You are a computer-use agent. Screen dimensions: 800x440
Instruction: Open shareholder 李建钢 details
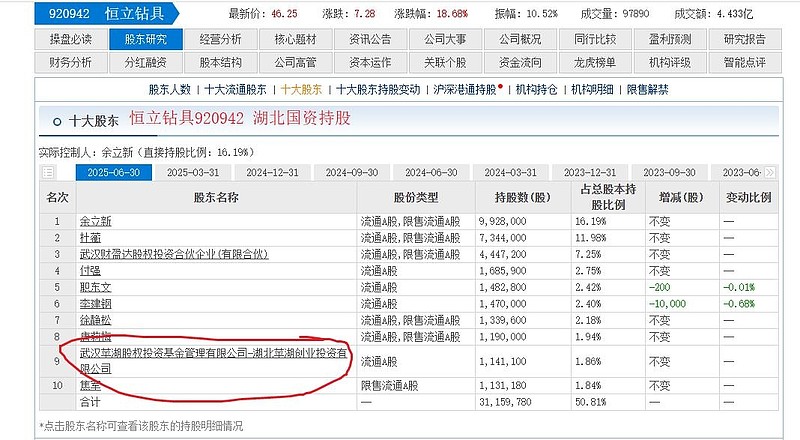[95, 304]
